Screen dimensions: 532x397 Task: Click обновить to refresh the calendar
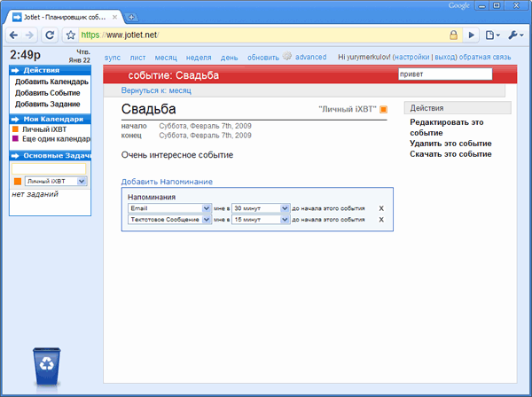coord(263,58)
